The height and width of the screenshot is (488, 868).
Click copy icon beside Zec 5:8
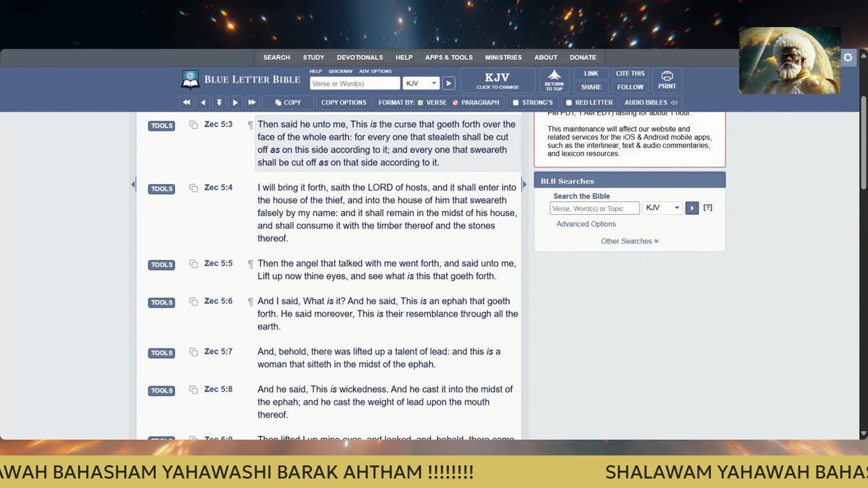point(193,390)
